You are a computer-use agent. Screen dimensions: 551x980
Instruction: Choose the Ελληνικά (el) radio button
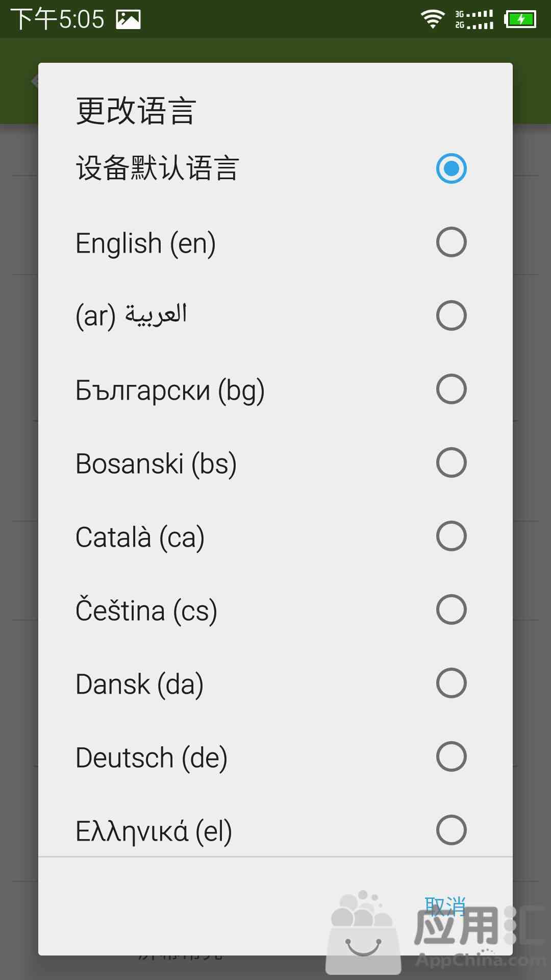[451, 830]
